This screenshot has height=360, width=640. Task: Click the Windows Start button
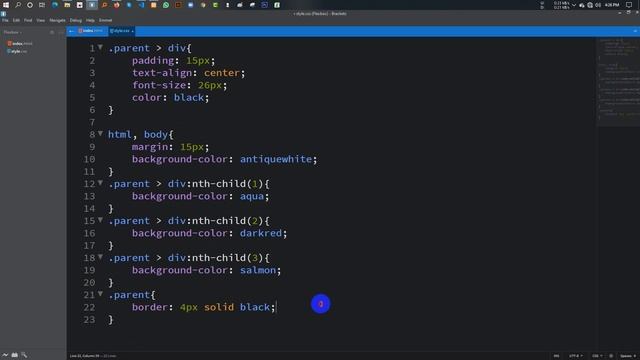pyautogui.click(x=6, y=5)
